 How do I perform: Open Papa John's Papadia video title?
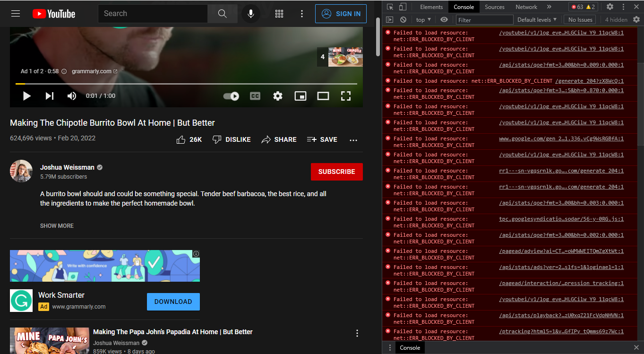tap(173, 332)
